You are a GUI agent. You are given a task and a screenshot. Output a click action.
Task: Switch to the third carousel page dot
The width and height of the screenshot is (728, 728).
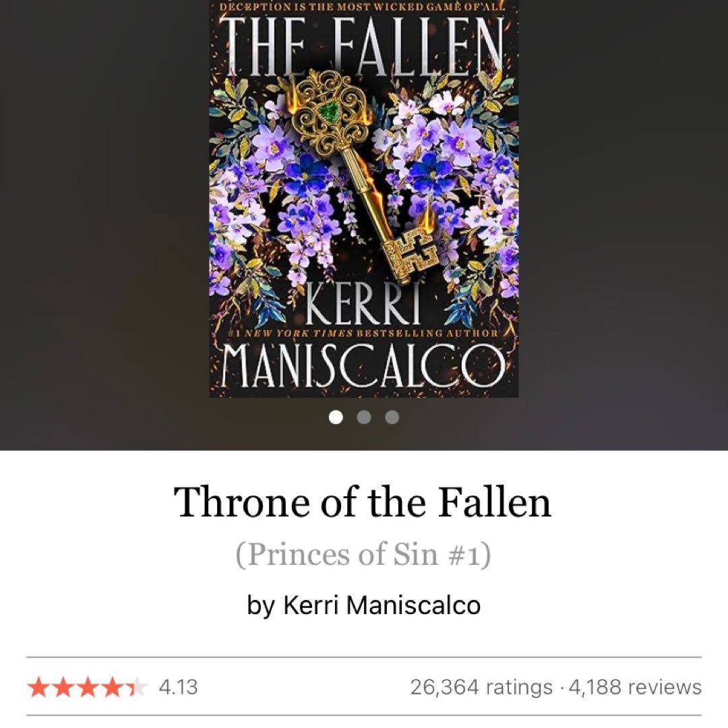(392, 417)
